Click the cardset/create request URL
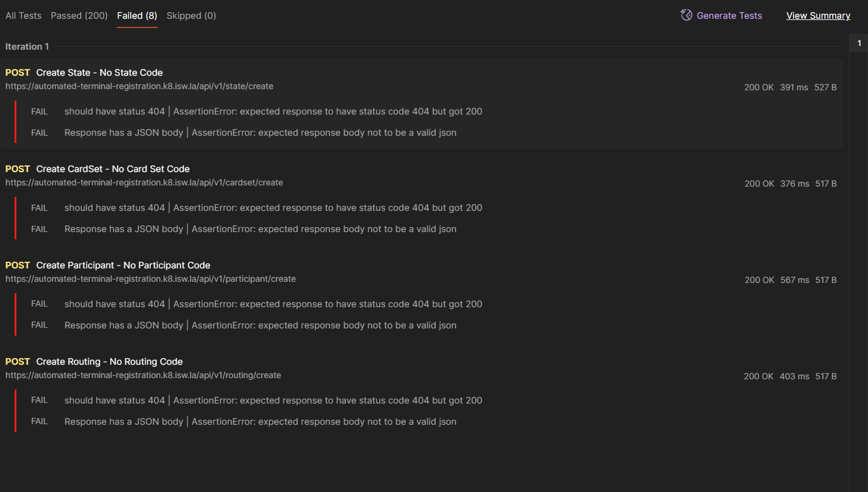 [144, 182]
